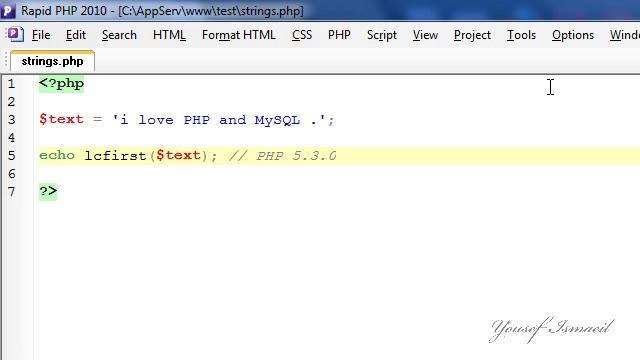Open the Script menu
The image size is (640, 360).
click(382, 35)
